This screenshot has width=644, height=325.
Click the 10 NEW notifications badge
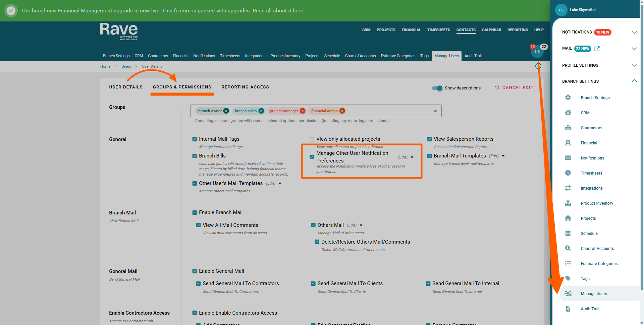(x=603, y=32)
